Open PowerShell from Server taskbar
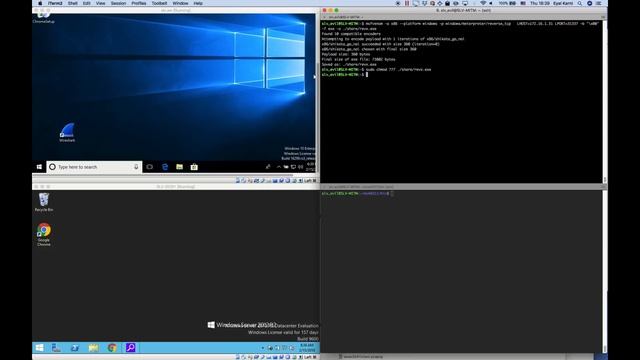 (x=75, y=348)
